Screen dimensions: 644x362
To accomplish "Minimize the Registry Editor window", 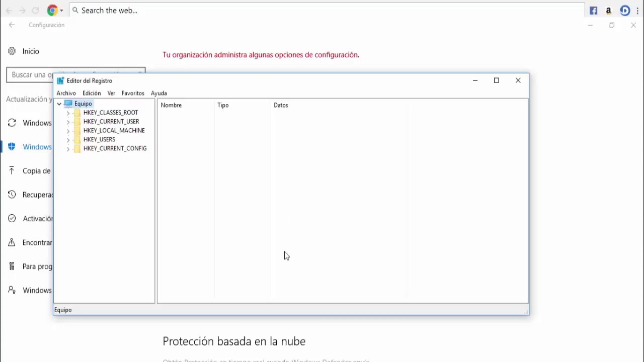I will point(475,80).
